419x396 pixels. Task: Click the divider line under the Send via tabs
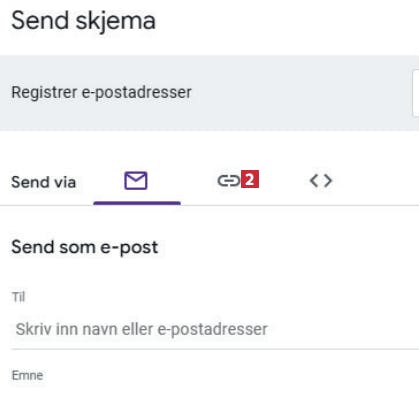209,205
